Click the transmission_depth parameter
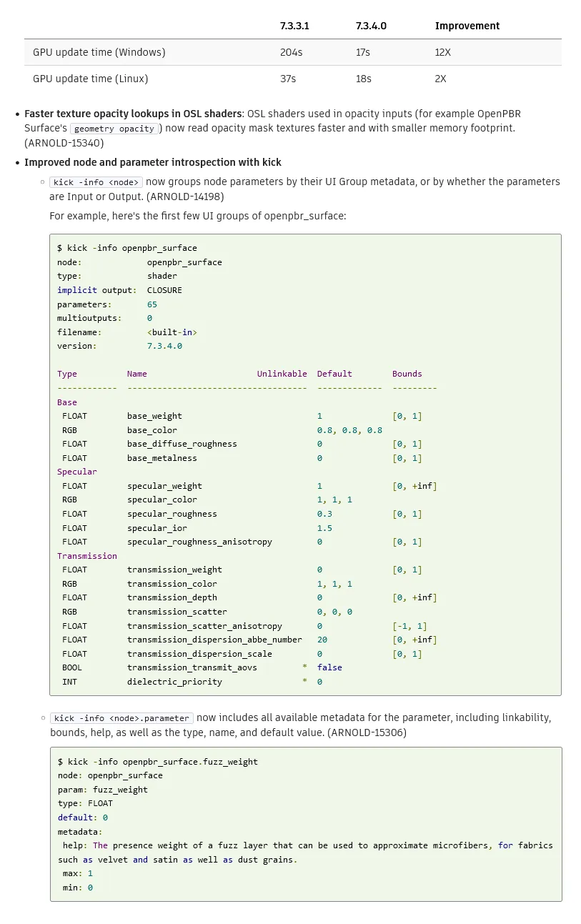 pos(172,597)
